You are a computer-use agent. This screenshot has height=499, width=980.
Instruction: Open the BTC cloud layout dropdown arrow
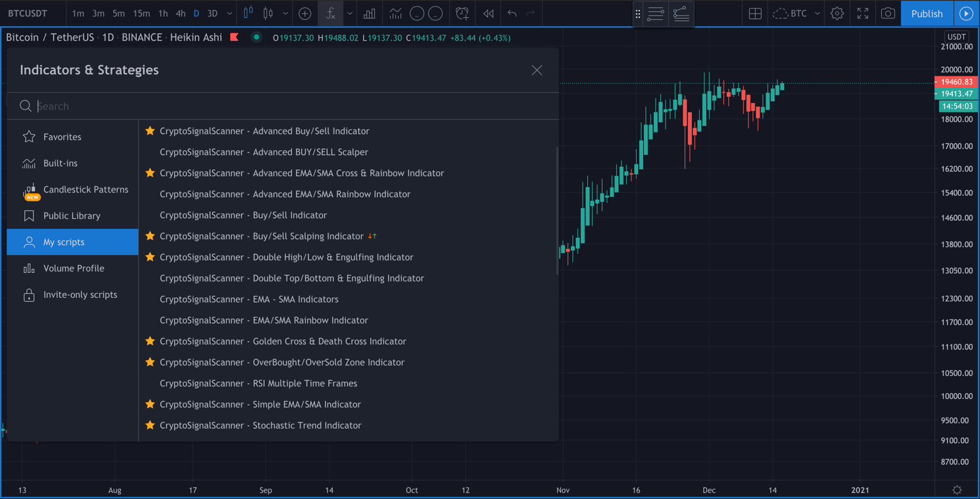817,13
